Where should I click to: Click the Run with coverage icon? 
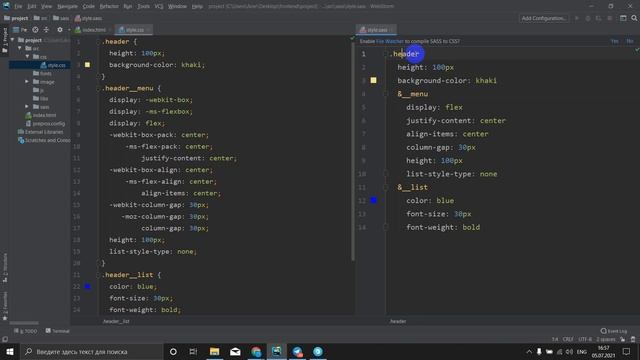(598, 18)
